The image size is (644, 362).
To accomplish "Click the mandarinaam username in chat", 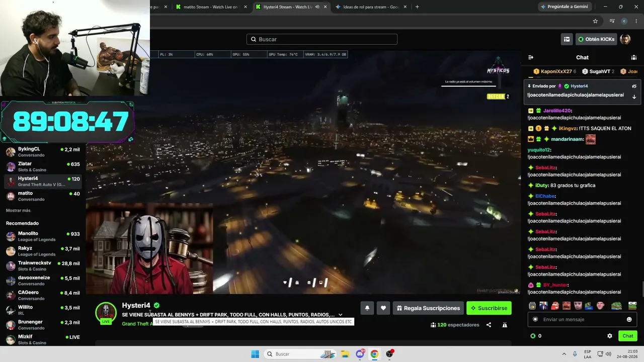I will click(567, 139).
